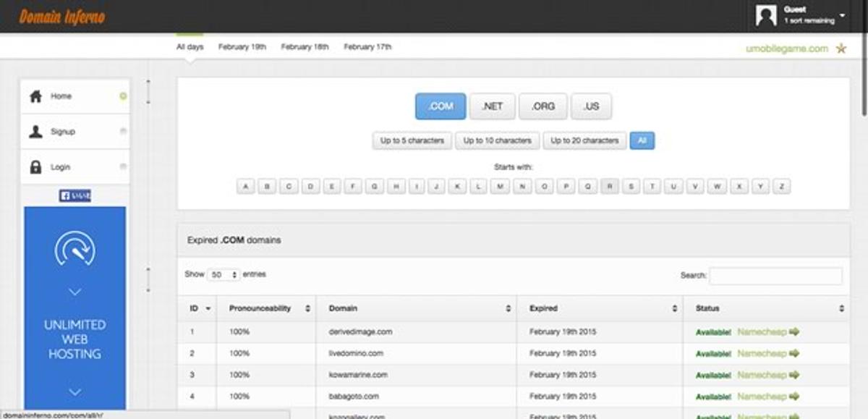Click the Facebook Share button
Image resolution: width=868 pixels, height=419 pixels.
tap(75, 195)
